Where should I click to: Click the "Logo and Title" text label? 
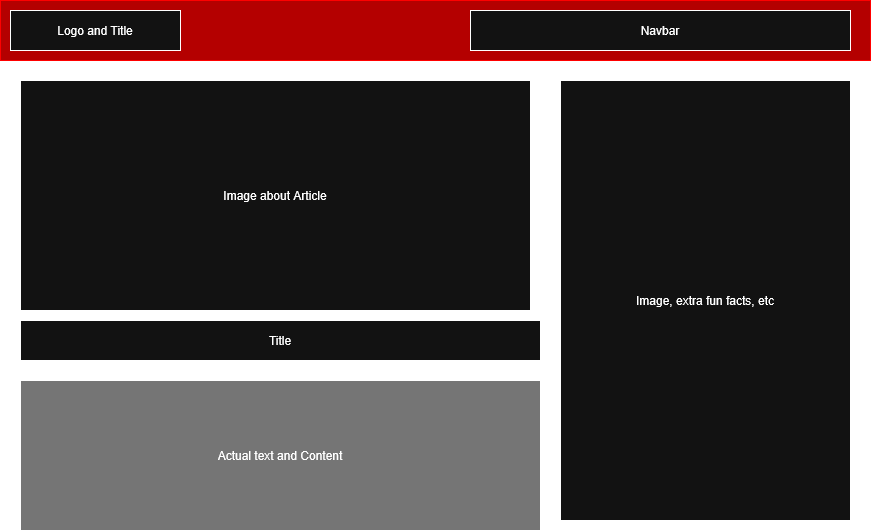(95, 31)
